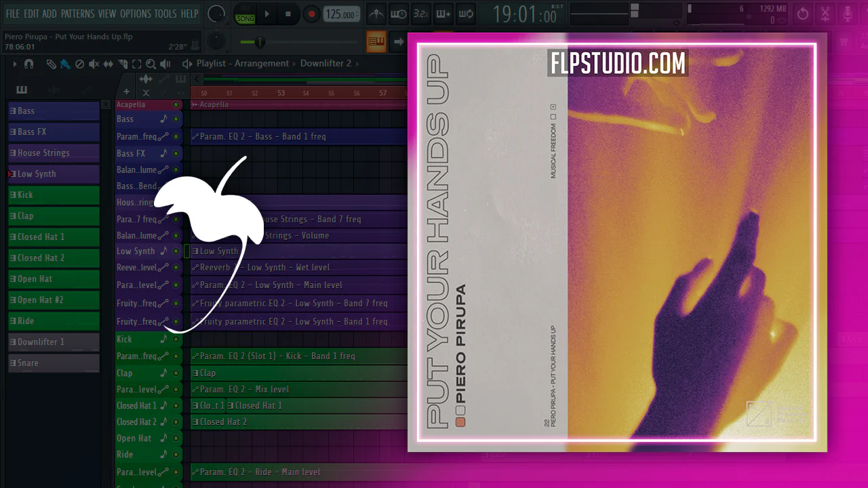Open the File menu
Image resolution: width=868 pixels, height=488 pixels.
tap(13, 14)
